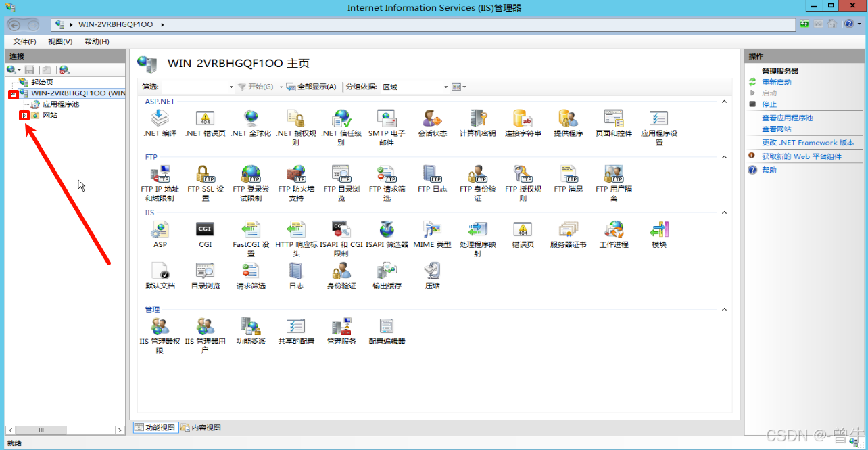Open the 应用程序设置 feature

click(x=659, y=128)
